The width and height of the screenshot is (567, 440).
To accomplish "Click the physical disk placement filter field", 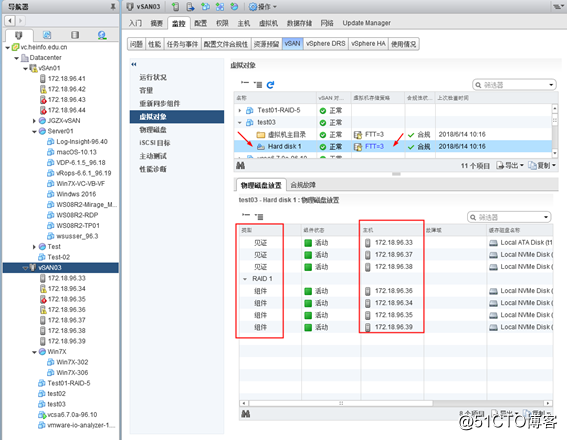I will click(509, 217).
